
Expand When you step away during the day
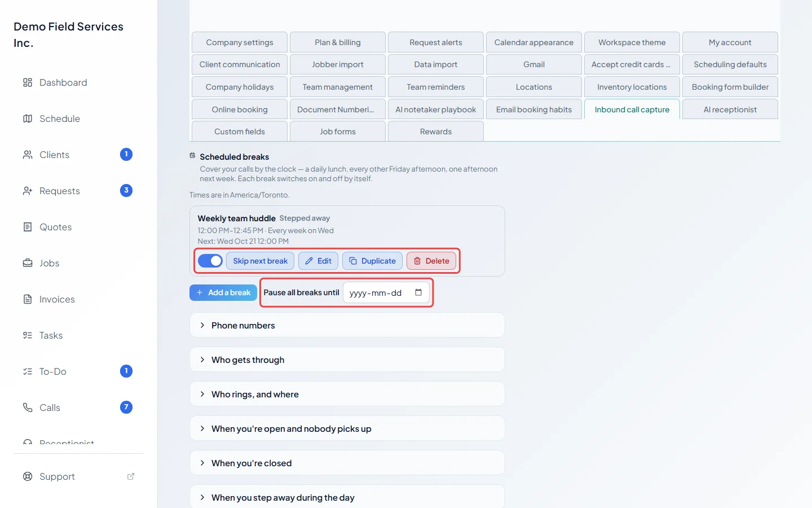(x=347, y=497)
